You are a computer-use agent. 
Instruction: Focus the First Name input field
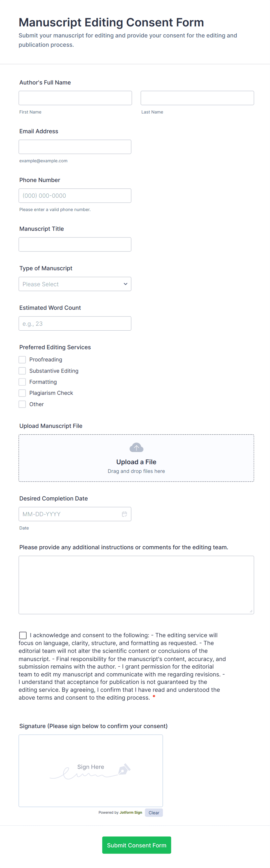click(x=75, y=98)
